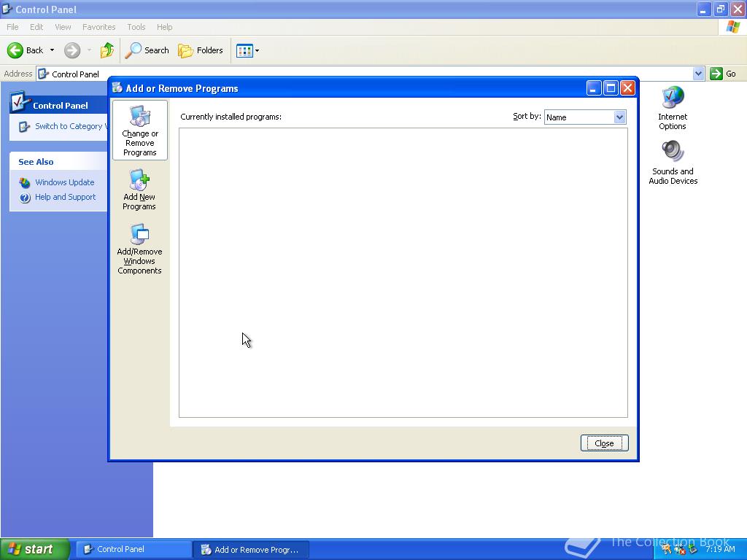The height and width of the screenshot is (560, 747).
Task: Click the Go button beside Address bar
Action: 723,74
